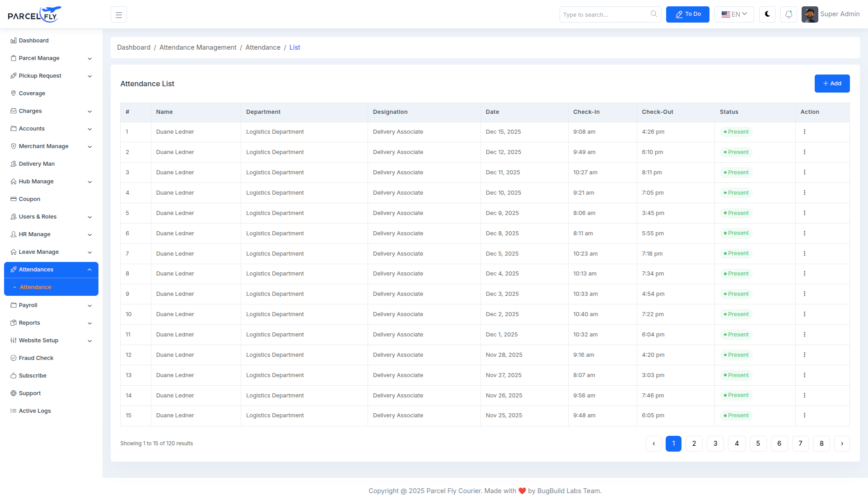Screen dimensions: 868x504
Task: Open the notifications bell icon
Action: click(x=789, y=14)
